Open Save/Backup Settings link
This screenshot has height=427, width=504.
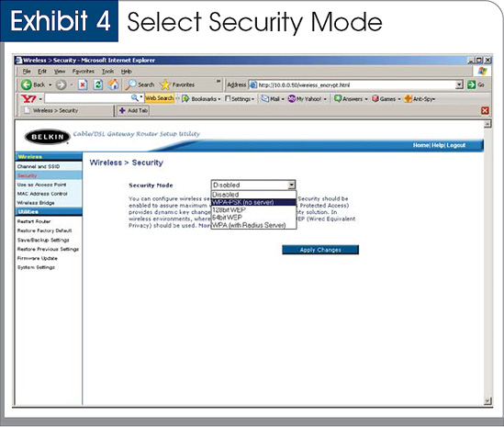tap(43, 240)
